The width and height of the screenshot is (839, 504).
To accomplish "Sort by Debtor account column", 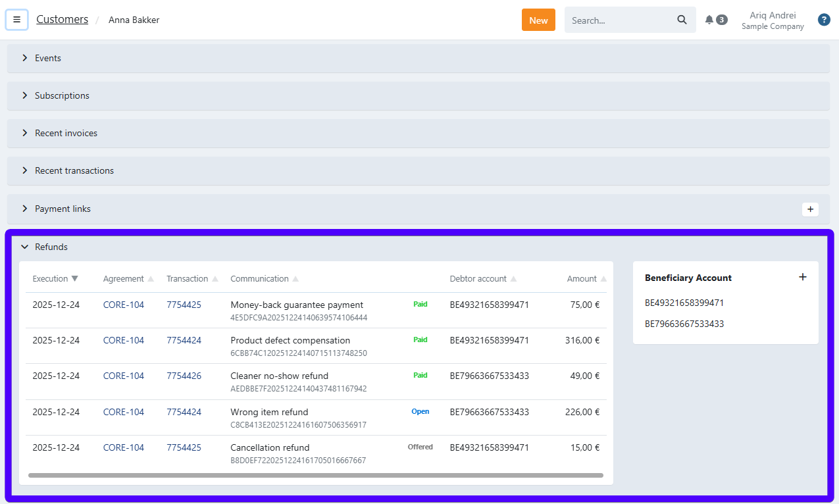I will coord(478,279).
